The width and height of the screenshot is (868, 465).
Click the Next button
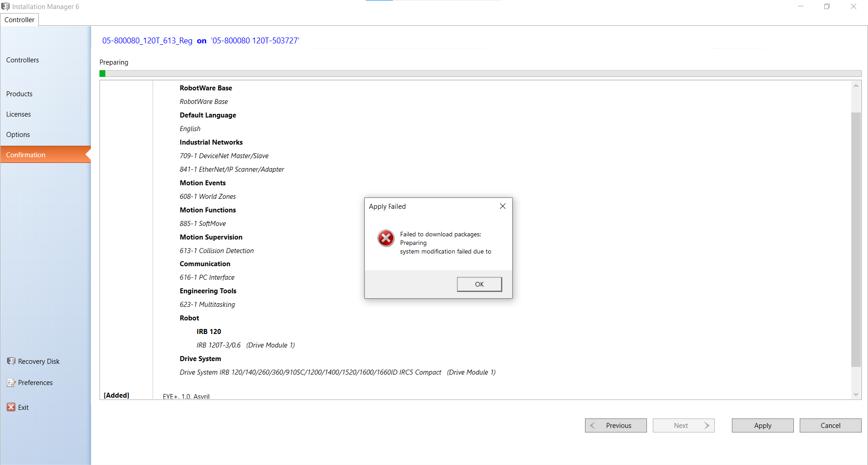(x=684, y=425)
